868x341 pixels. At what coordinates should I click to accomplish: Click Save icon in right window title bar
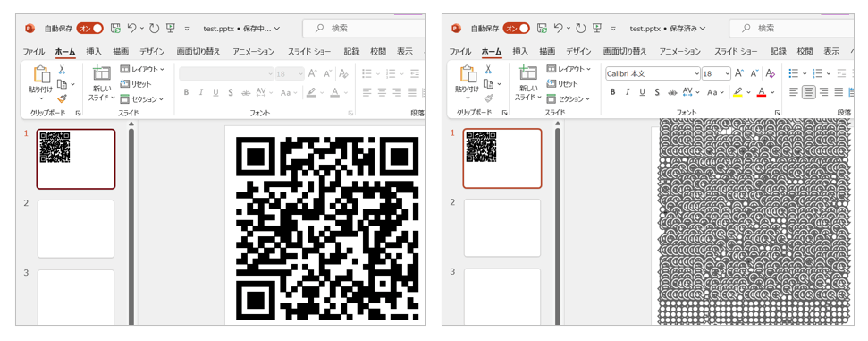542,29
